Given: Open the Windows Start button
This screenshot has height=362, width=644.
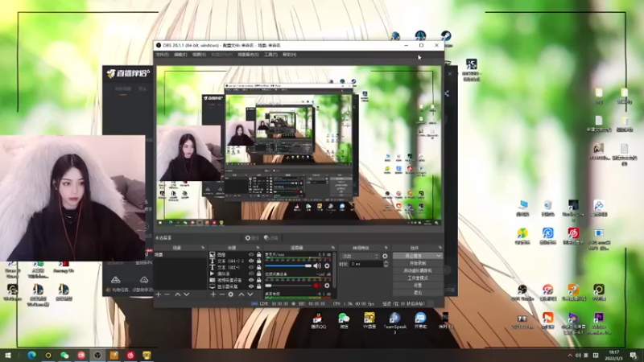Looking at the screenshot, I should pyautogui.click(x=8, y=355).
